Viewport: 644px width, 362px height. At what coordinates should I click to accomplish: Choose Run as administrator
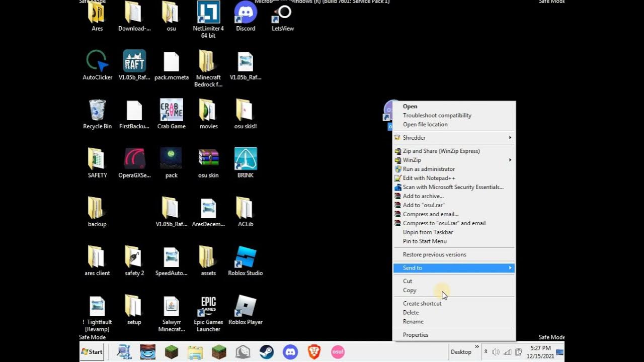point(429,169)
